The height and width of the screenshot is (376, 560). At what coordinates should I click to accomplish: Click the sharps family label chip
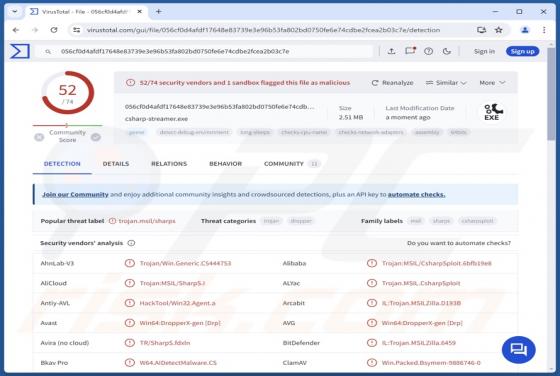coord(441,221)
